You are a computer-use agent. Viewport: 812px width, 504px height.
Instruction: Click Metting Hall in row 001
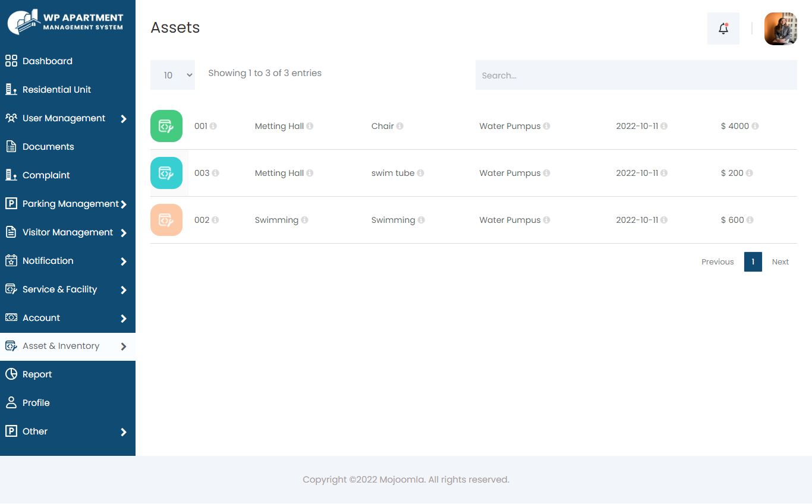click(279, 126)
